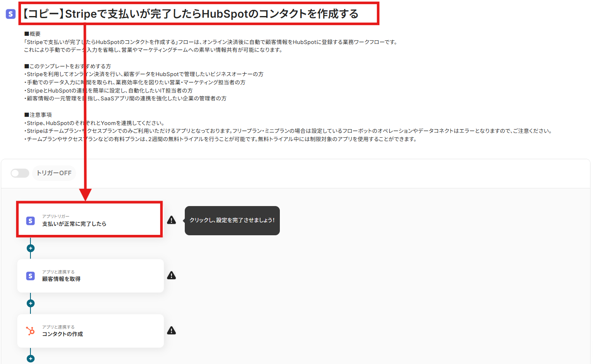Image resolution: width=593 pixels, height=364 pixels.
Task: Click the line ・StripeとHubSpotの連携を簡単に設定し…
Action: (x=108, y=90)
